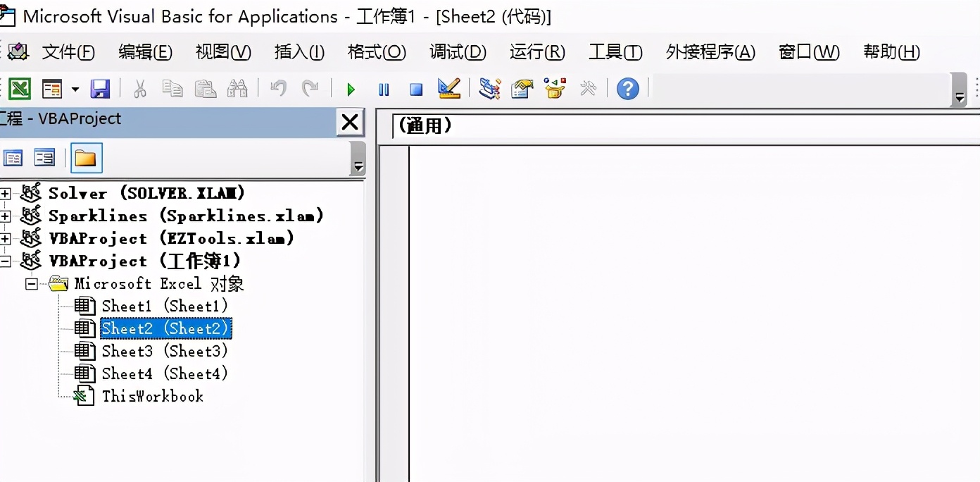Open the 格式(O) menu
The image size is (980, 482).
coord(377,52)
